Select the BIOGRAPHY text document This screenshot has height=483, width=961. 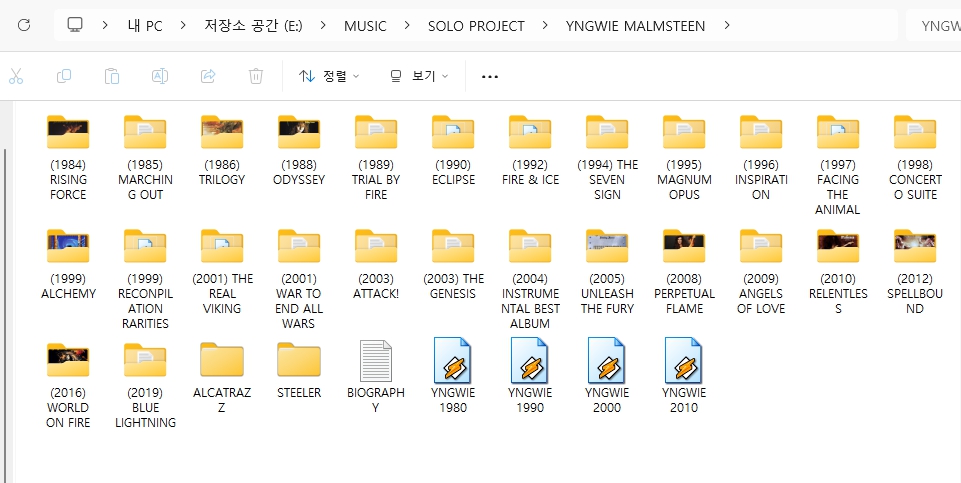click(x=376, y=376)
